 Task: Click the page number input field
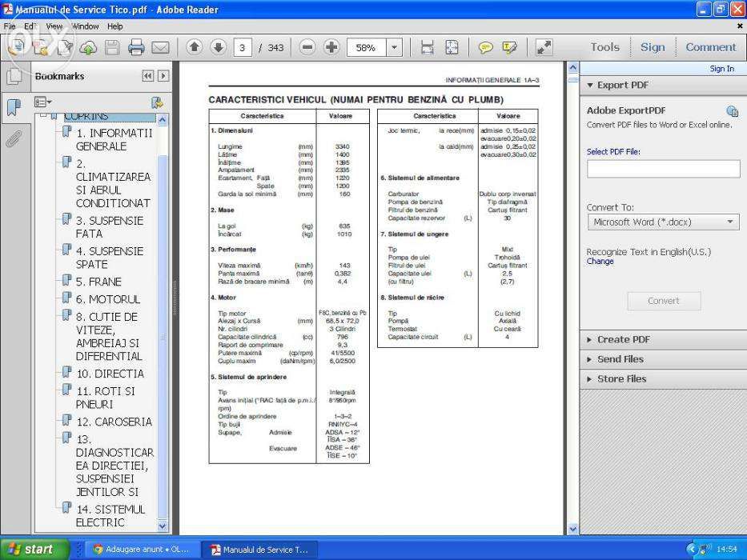(242, 48)
